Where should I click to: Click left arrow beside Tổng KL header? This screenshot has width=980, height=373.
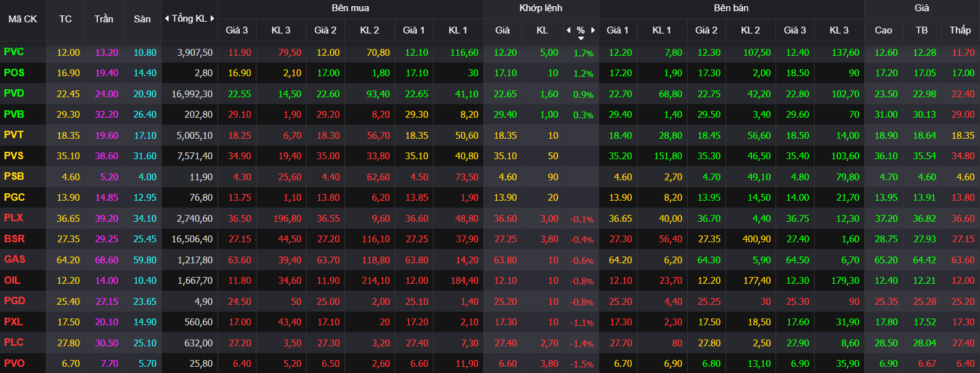[167, 19]
